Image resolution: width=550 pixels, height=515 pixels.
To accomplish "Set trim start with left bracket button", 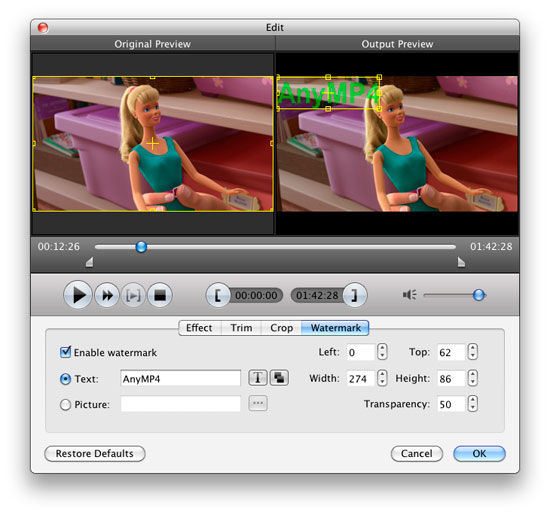I will click(218, 295).
